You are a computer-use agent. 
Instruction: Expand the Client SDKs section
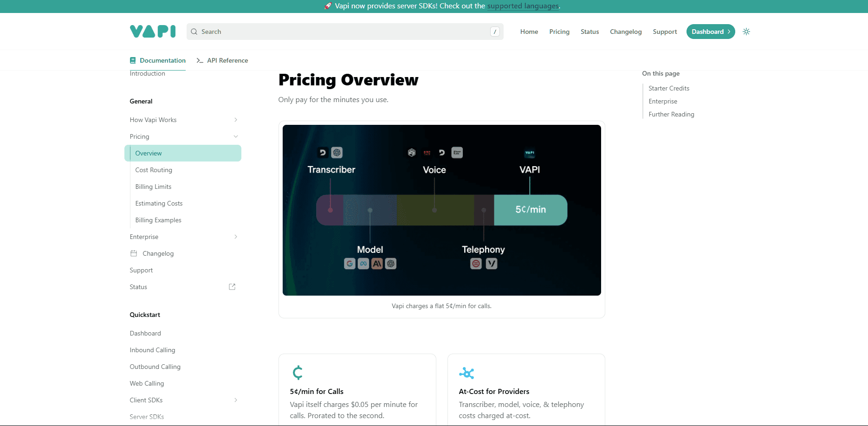[x=236, y=400]
